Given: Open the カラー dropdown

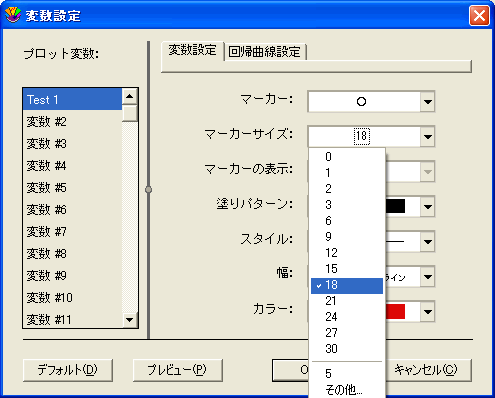Looking at the screenshot, I should tap(427, 312).
